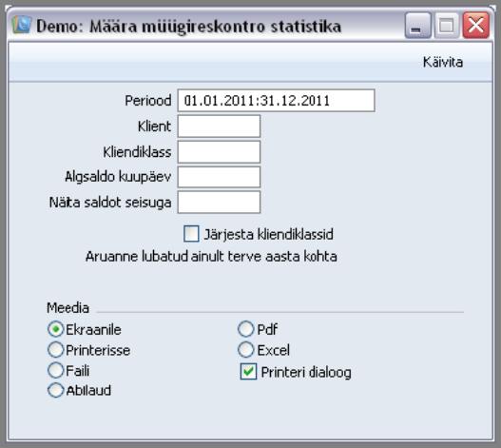
Task: Focus the Klient input field
Action: coord(220,127)
